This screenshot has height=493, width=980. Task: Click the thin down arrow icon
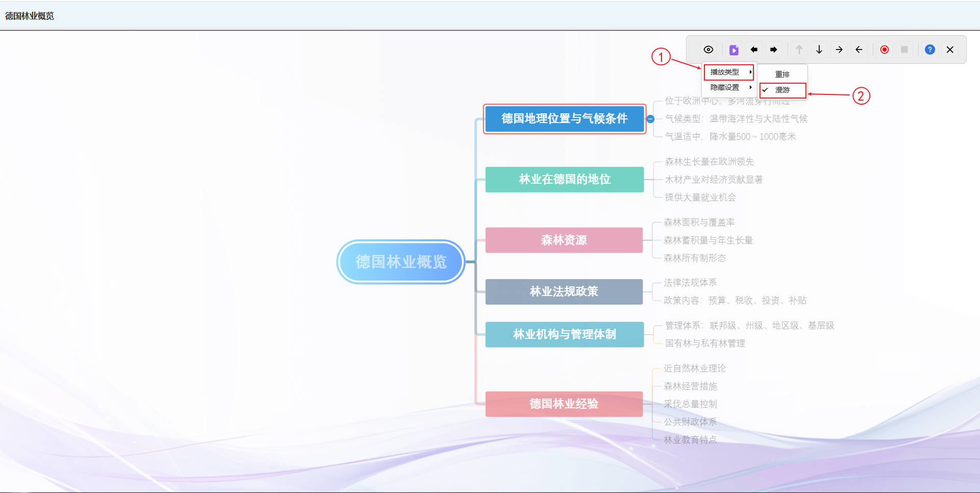tap(819, 50)
